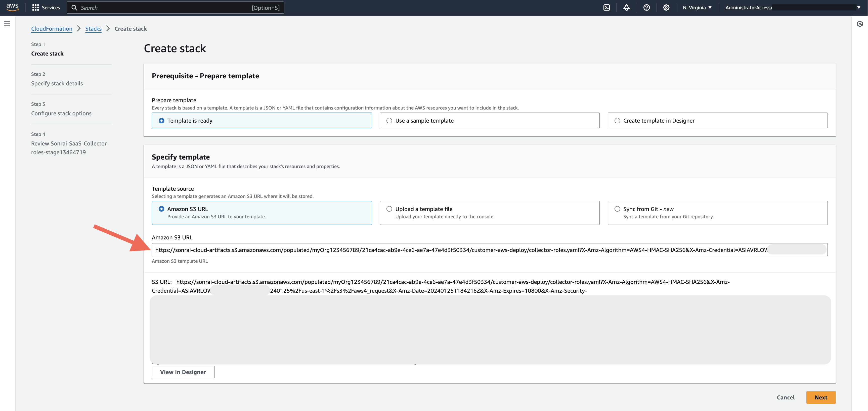Open the AWS home logo
This screenshot has height=411, width=868.
click(x=12, y=7)
